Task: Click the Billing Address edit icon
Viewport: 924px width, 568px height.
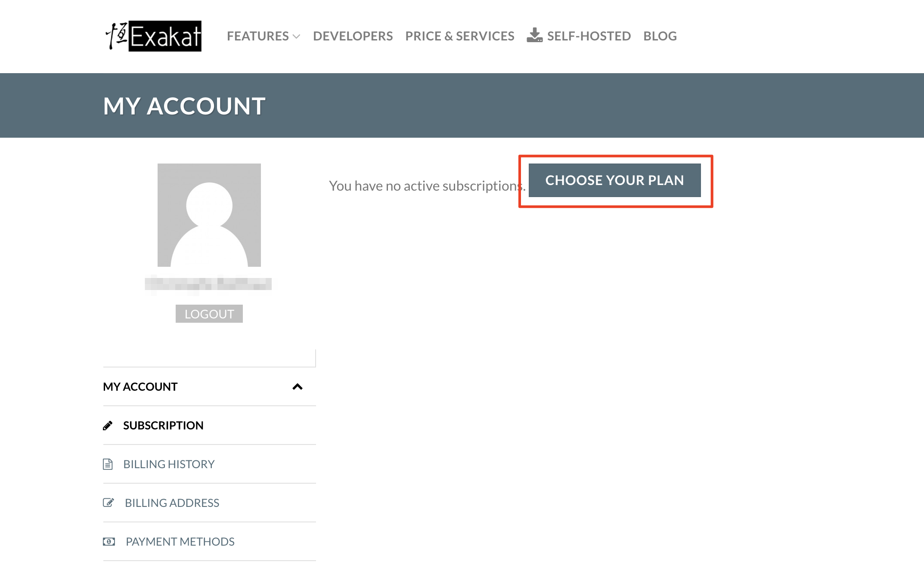Action: click(x=108, y=503)
